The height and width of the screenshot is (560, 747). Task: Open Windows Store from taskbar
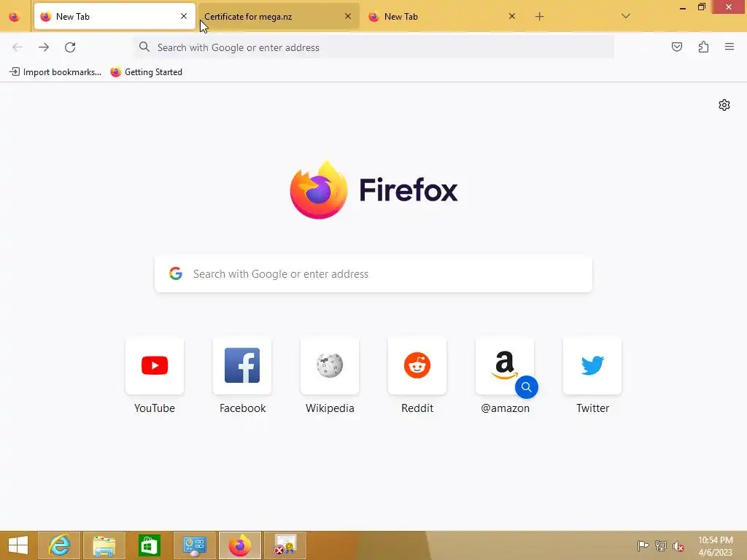coord(149,545)
